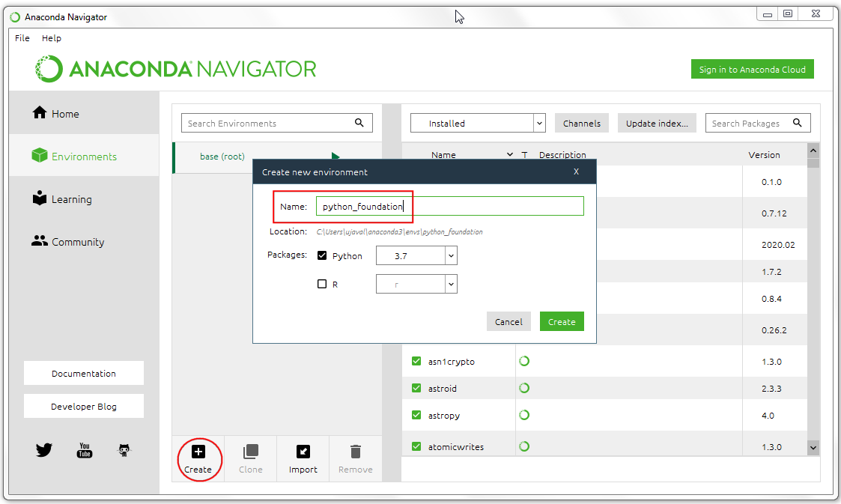Screen dimensions: 841x504
Task: Click the package list scrollbar up arrow
Action: [813, 151]
